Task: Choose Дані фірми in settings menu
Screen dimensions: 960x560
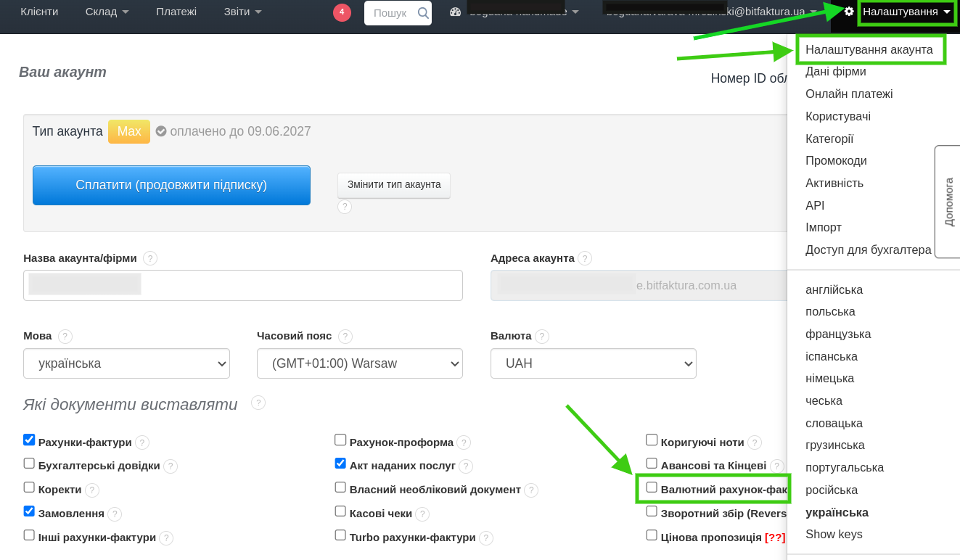Action: point(836,72)
